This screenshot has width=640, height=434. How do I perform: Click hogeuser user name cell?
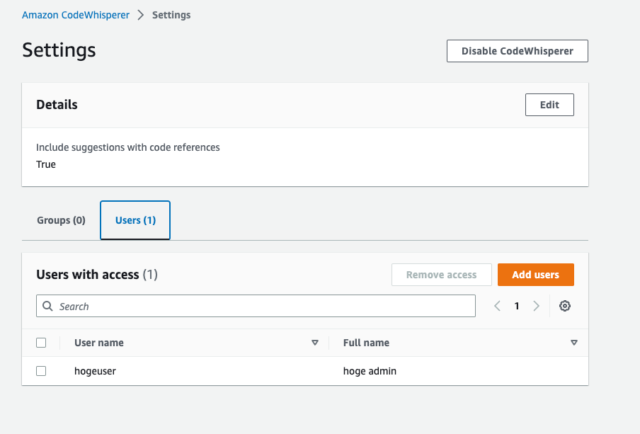95,371
